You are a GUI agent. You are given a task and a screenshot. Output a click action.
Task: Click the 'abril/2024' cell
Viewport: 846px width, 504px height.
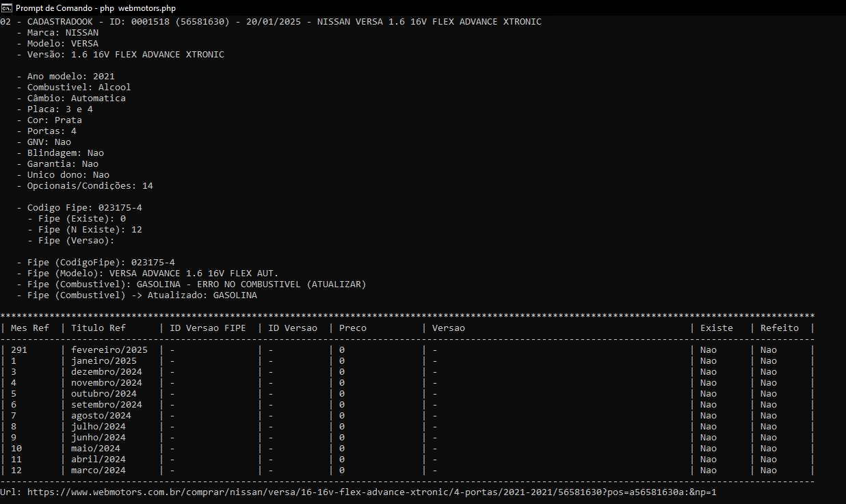click(98, 460)
